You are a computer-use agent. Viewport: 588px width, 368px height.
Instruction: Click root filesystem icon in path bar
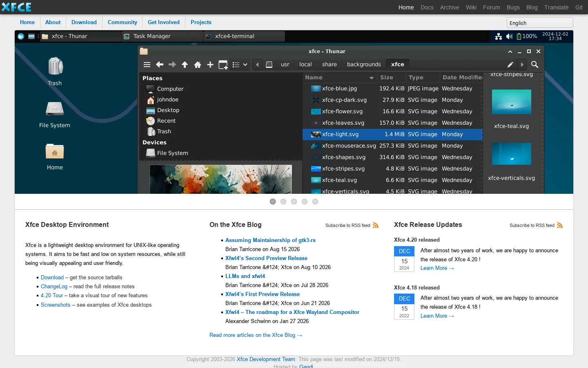pos(269,65)
